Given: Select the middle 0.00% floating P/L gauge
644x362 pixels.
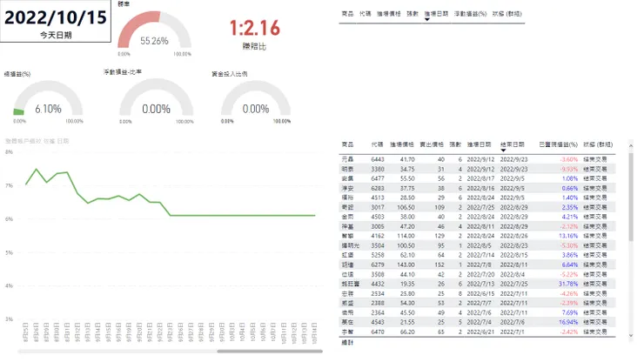Looking at the screenshot, I should pos(156,101).
